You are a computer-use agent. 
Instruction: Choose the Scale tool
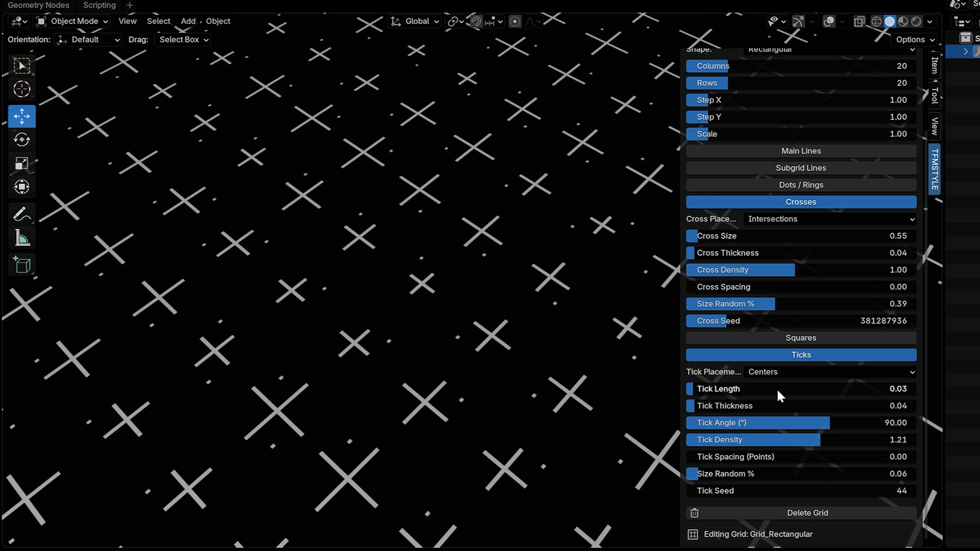21,164
